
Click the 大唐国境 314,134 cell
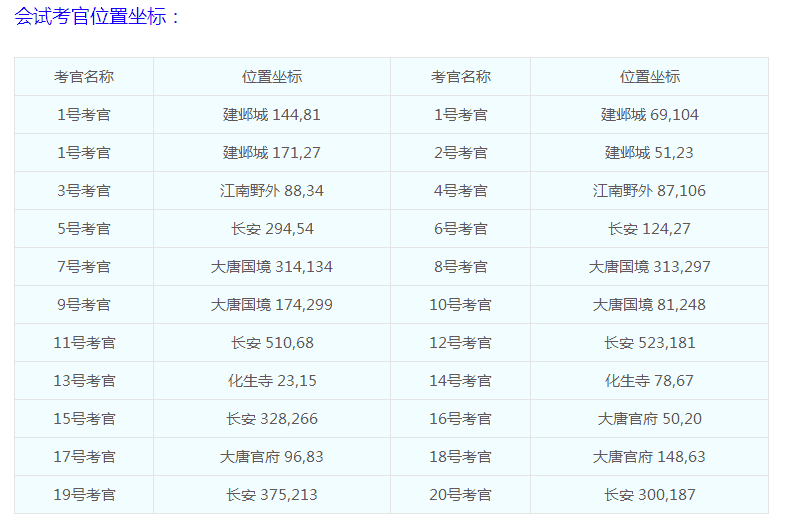click(x=271, y=267)
